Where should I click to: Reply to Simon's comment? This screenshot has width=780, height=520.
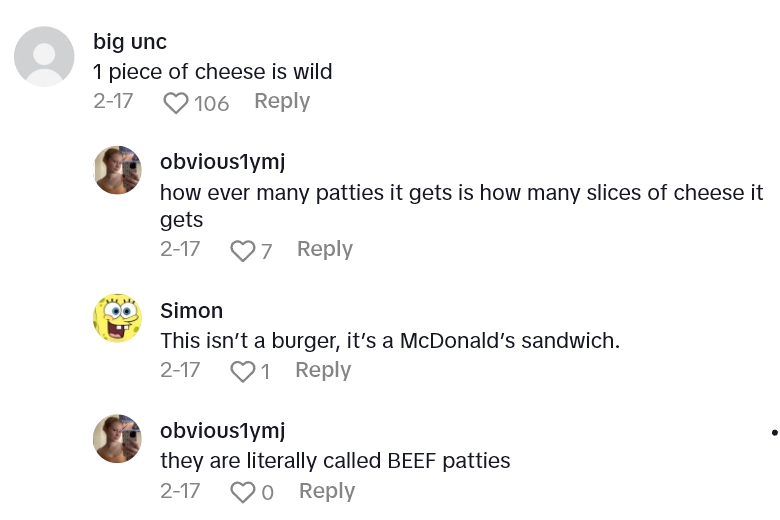[x=323, y=370]
